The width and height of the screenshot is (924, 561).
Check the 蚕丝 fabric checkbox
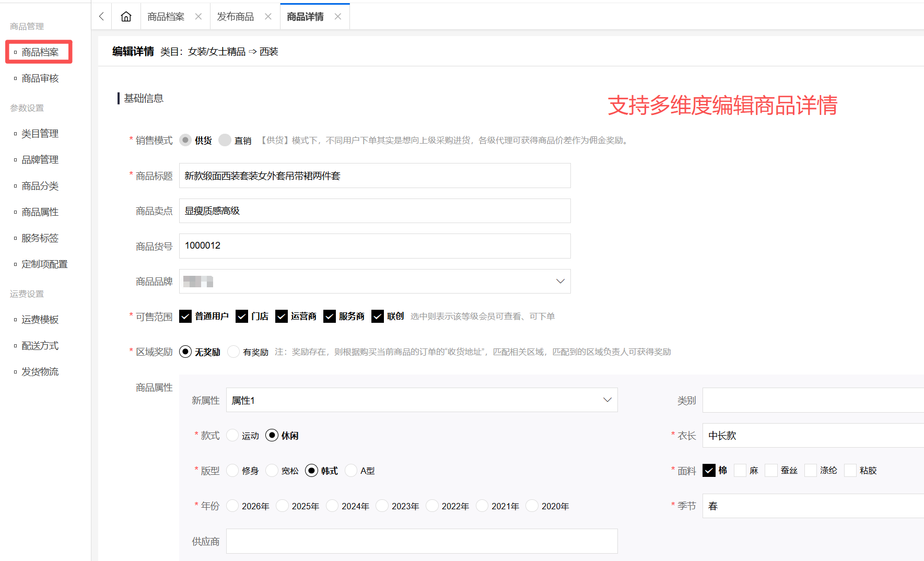tap(771, 471)
